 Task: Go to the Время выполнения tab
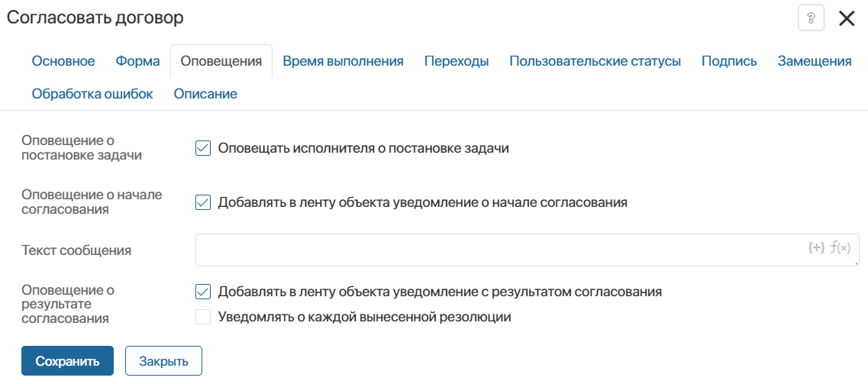click(x=343, y=61)
